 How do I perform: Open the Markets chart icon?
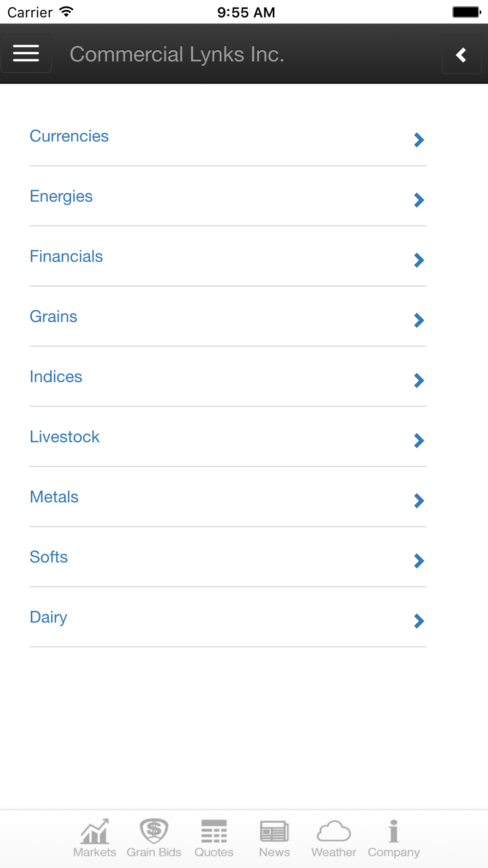[95, 832]
